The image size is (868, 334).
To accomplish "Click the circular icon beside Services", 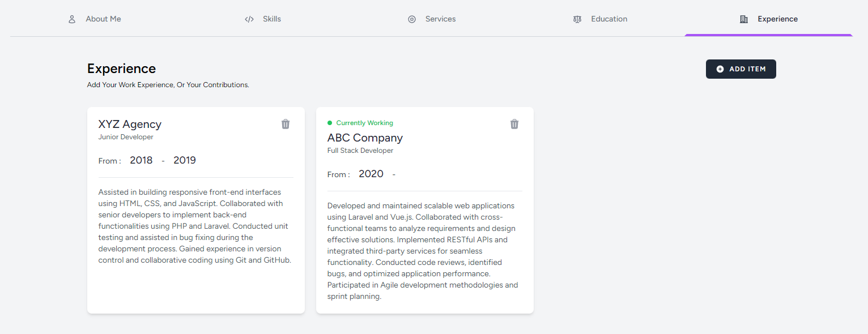I will point(412,19).
